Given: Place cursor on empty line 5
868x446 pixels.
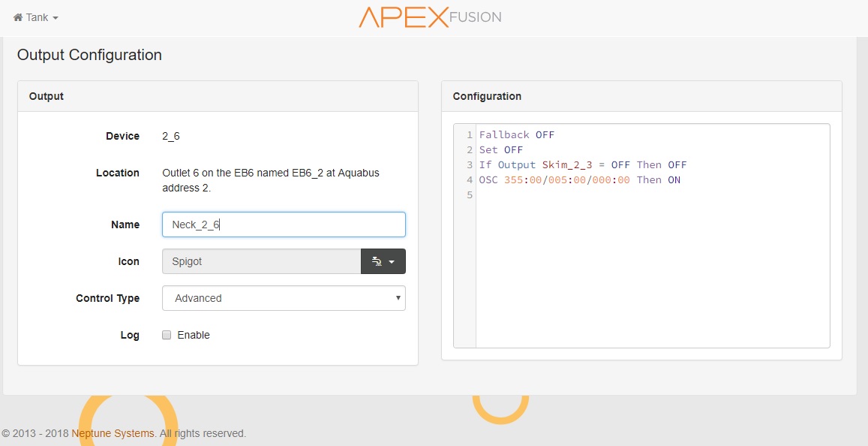Looking at the screenshot, I should click(x=653, y=195).
